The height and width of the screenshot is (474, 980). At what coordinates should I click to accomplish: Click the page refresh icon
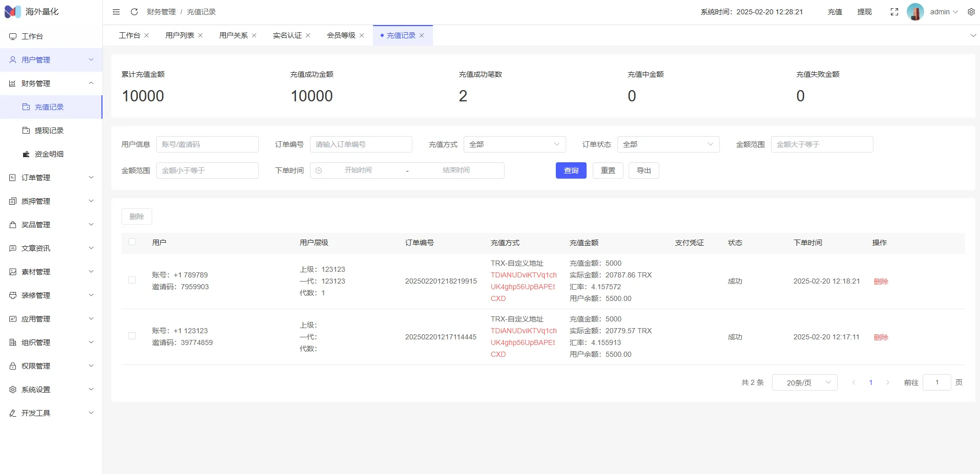point(134,12)
